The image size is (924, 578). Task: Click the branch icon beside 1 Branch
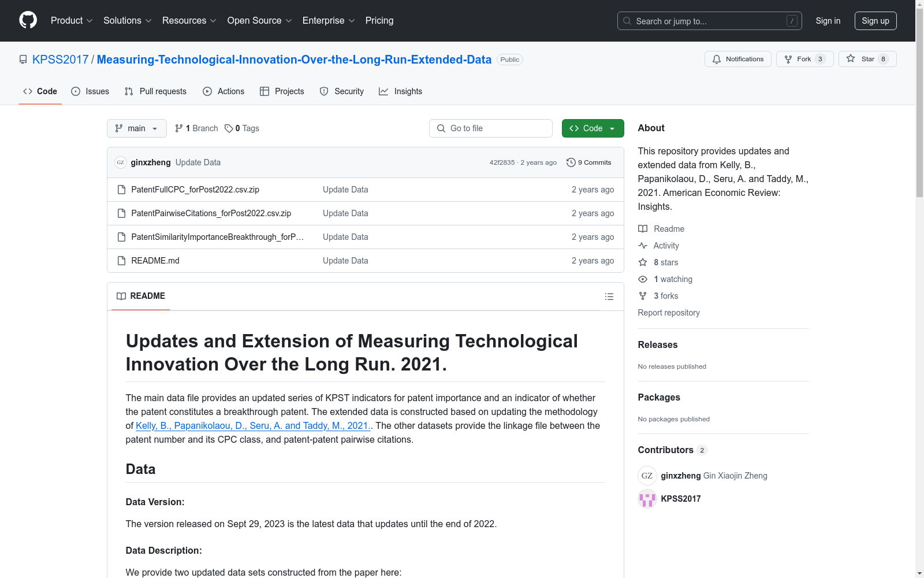(179, 128)
